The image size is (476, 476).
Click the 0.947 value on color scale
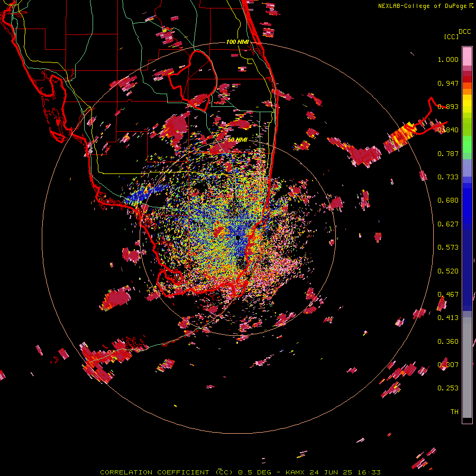tap(448, 83)
